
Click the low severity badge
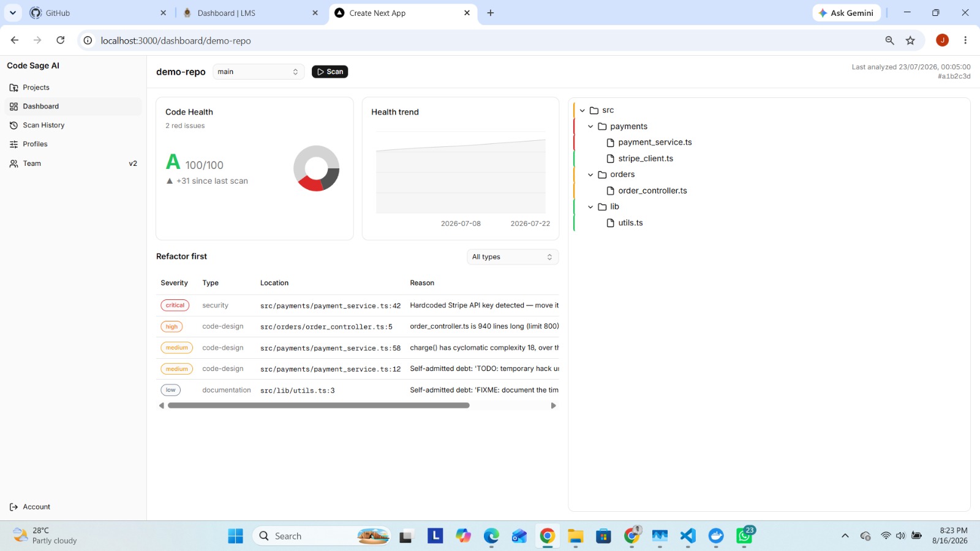170,390
